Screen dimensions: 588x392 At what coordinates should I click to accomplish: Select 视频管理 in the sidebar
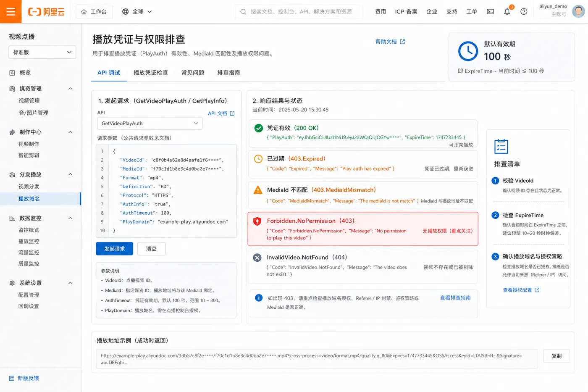29,101
